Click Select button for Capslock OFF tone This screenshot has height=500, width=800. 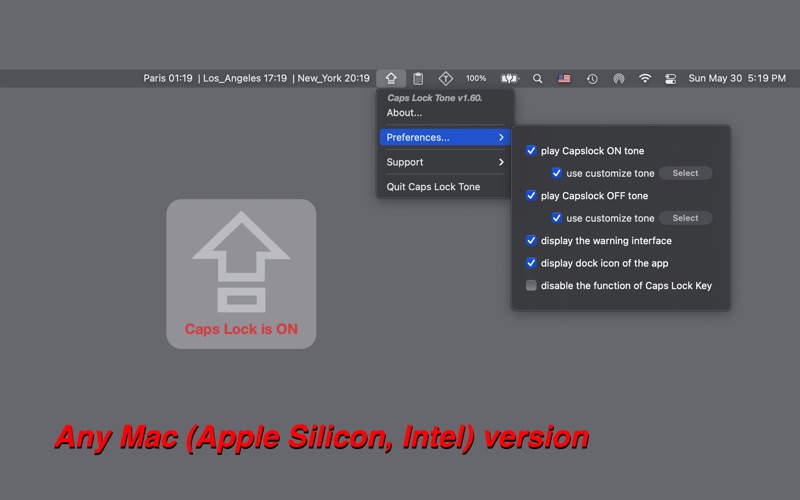point(685,218)
